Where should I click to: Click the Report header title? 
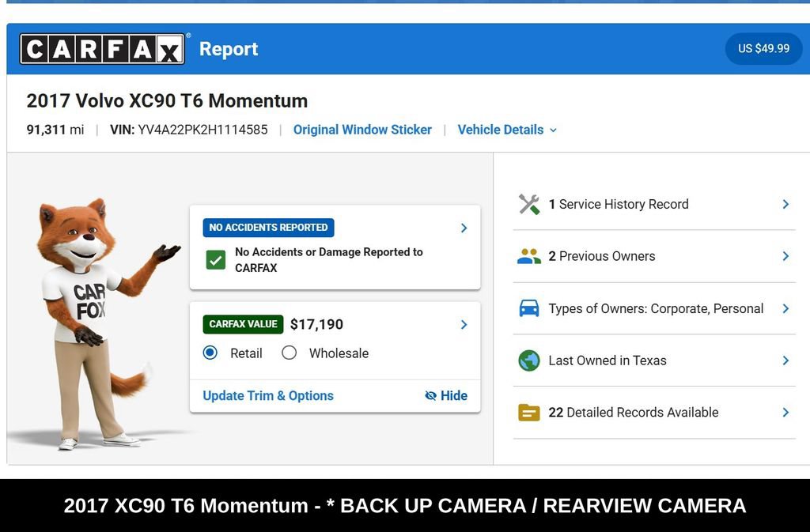(x=229, y=49)
